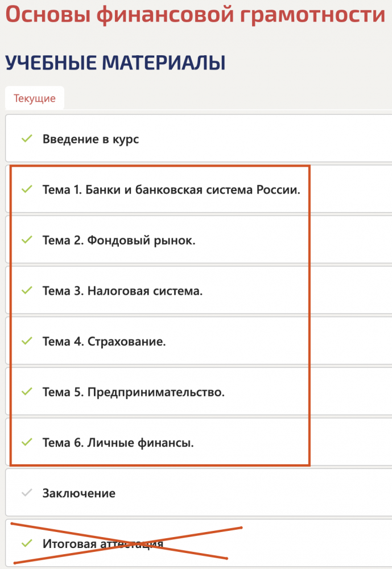The height and width of the screenshot is (569, 392).
Task: View Тема 6. Личные финансы
Action: (118, 442)
